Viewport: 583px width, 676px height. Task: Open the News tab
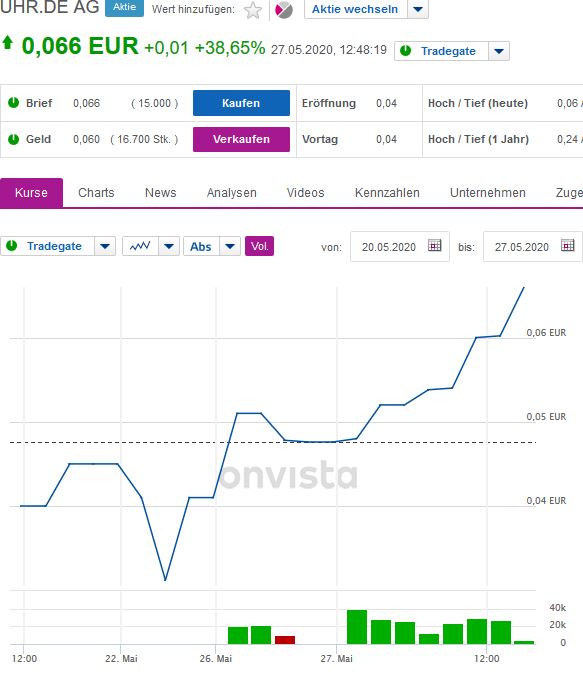pyautogui.click(x=160, y=193)
